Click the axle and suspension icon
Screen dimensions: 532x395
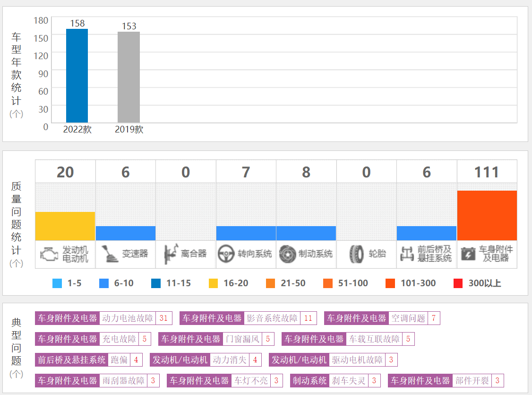click(407, 254)
